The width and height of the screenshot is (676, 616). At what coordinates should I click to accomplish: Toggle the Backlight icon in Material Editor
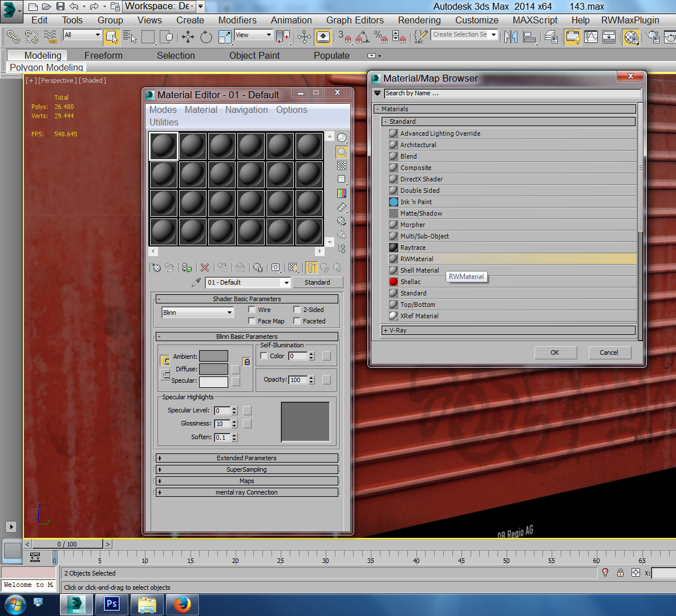pyautogui.click(x=342, y=152)
